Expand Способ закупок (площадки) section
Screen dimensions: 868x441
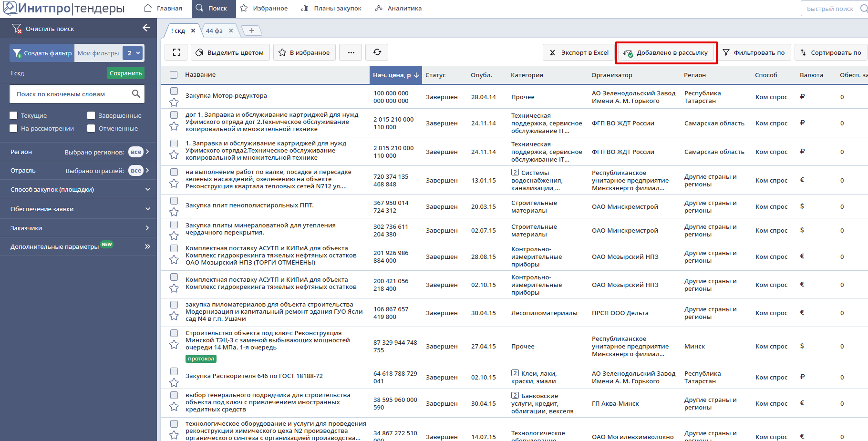(x=78, y=189)
